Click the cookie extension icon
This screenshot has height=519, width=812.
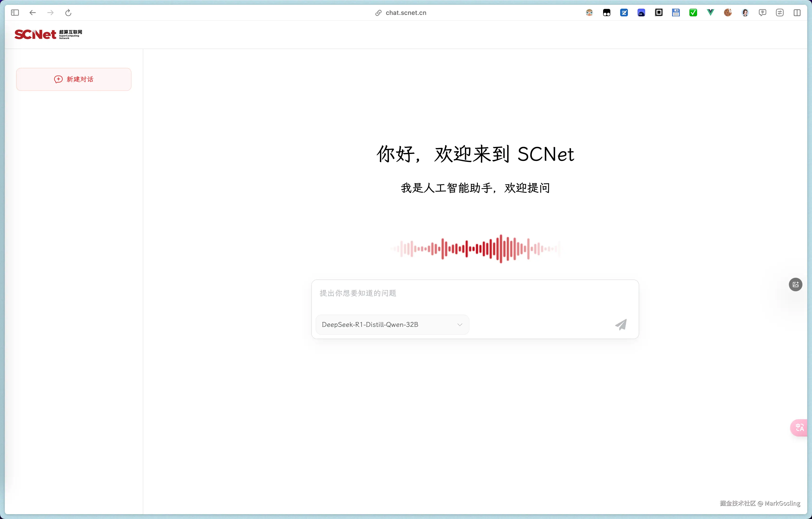point(728,13)
